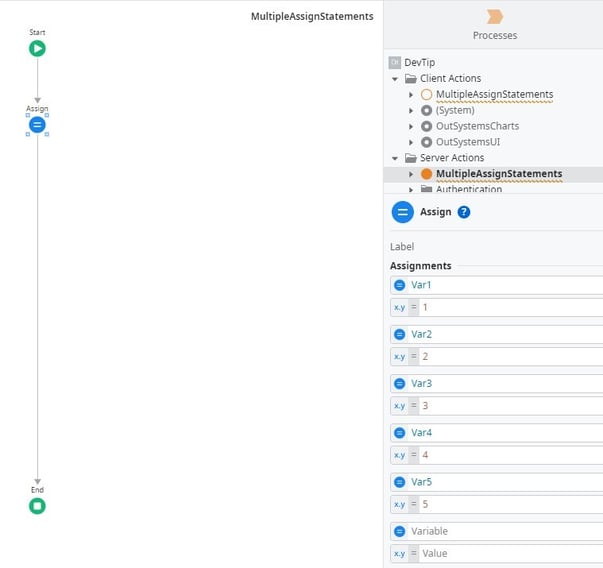Select the DevTip module root
603x568 pixels.
pyautogui.click(x=419, y=62)
